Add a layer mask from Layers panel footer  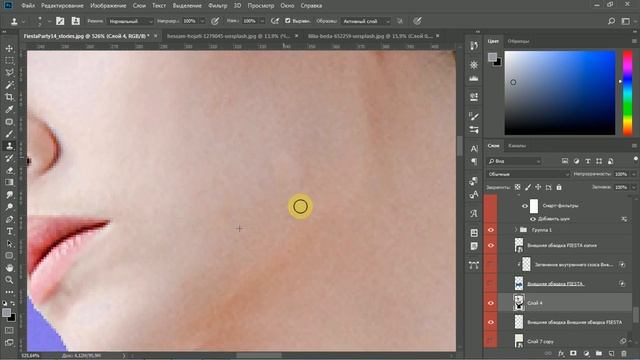573,353
